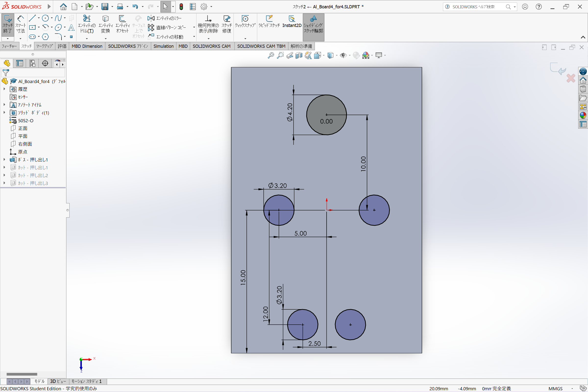Open the 3D ビュー bottom tab
This screenshot has width=588, height=392.
(58, 381)
